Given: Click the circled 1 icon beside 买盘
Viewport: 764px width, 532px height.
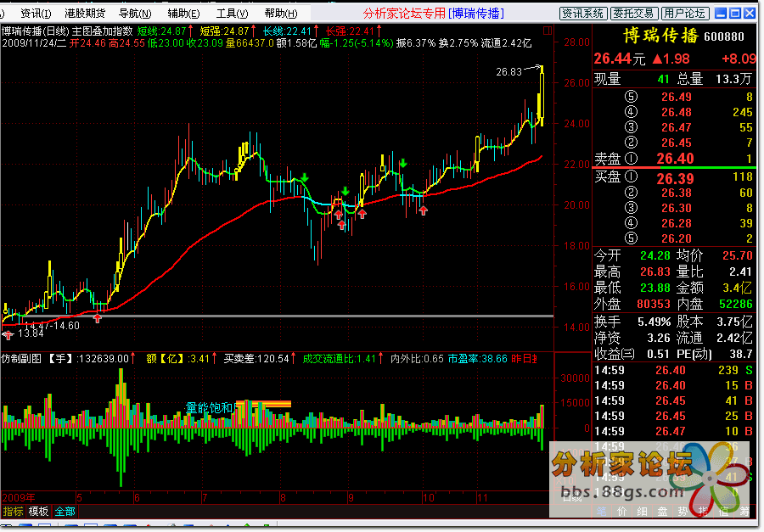Looking at the screenshot, I should pyautogui.click(x=631, y=176).
